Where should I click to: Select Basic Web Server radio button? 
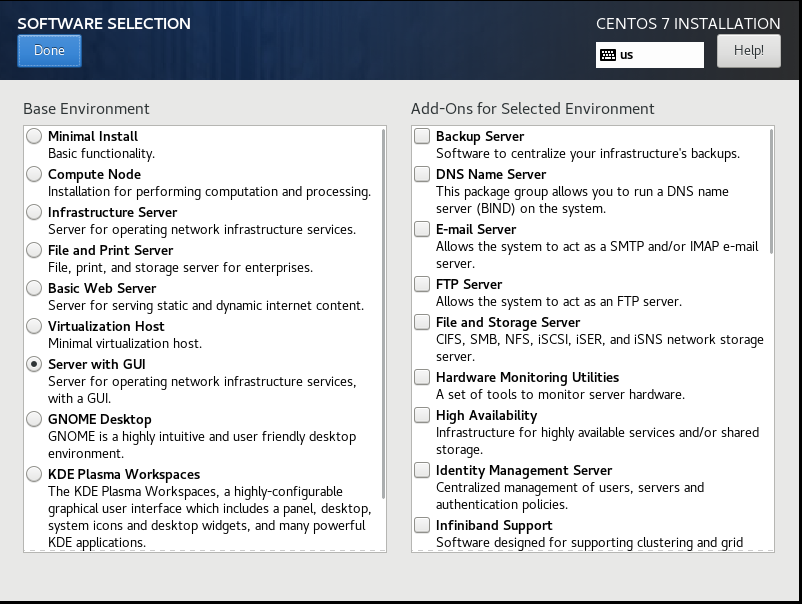coord(34,288)
